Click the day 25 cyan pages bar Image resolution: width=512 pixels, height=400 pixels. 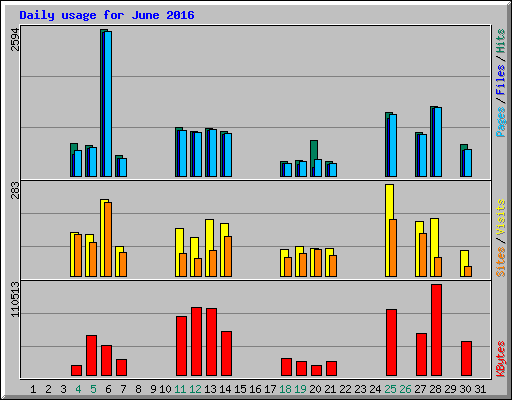click(393, 146)
